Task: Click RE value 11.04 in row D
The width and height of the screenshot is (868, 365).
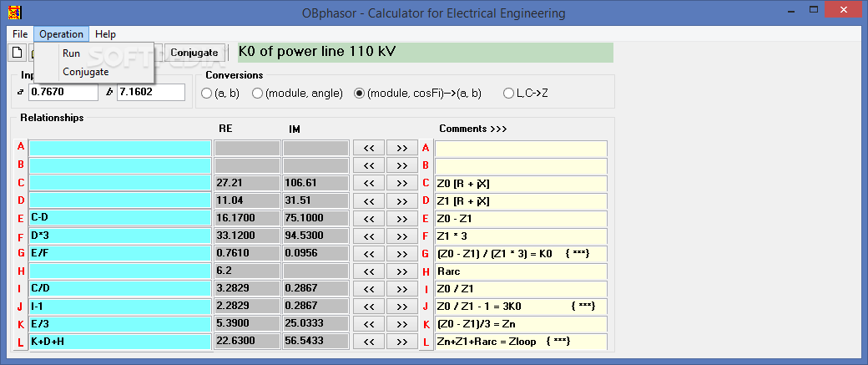Action: [x=247, y=201]
